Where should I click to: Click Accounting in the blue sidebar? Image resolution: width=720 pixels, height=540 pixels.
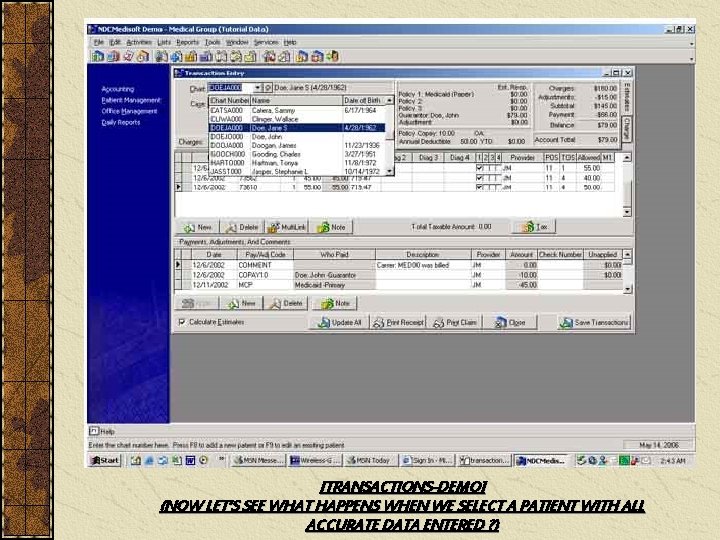[118, 89]
